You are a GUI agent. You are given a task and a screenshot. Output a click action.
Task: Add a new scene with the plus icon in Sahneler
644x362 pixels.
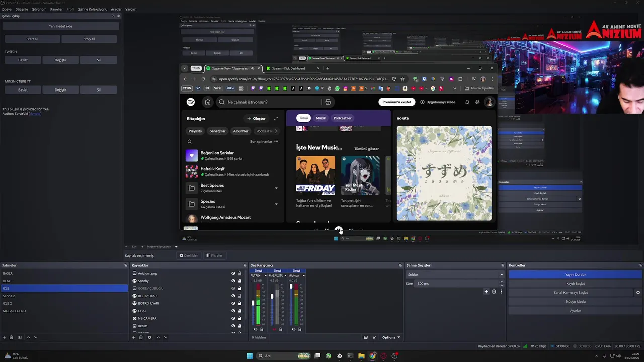tap(4, 337)
